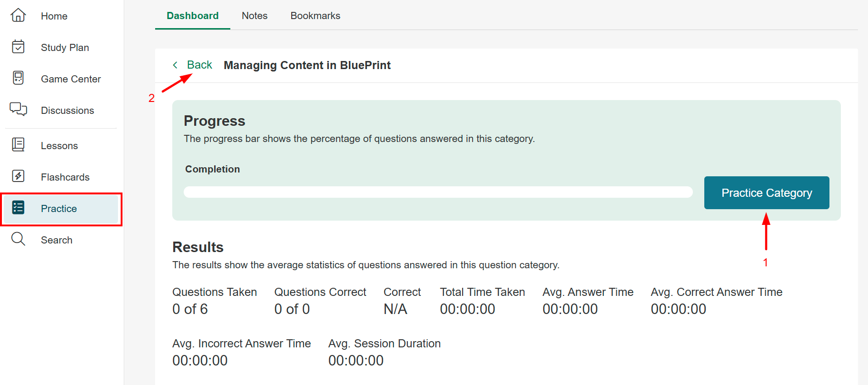
Task: Click the Lessons book icon
Action: [18, 144]
